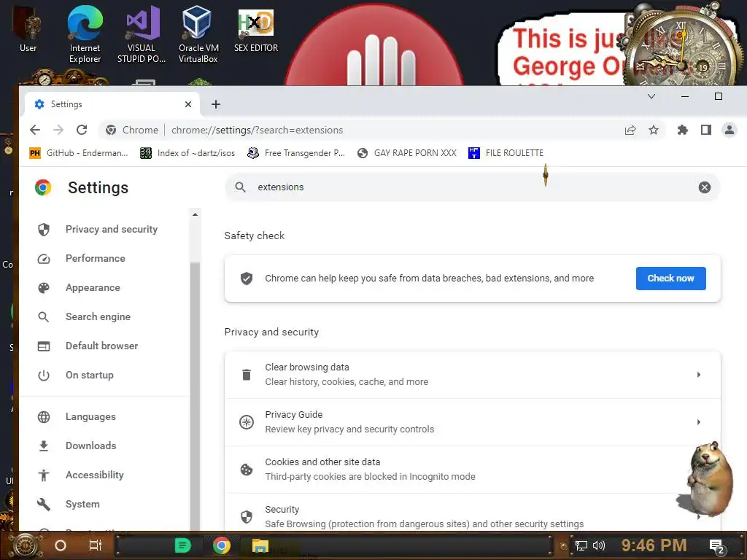The width and height of the screenshot is (747, 560).
Task: Share this page via share icon
Action: click(x=630, y=130)
